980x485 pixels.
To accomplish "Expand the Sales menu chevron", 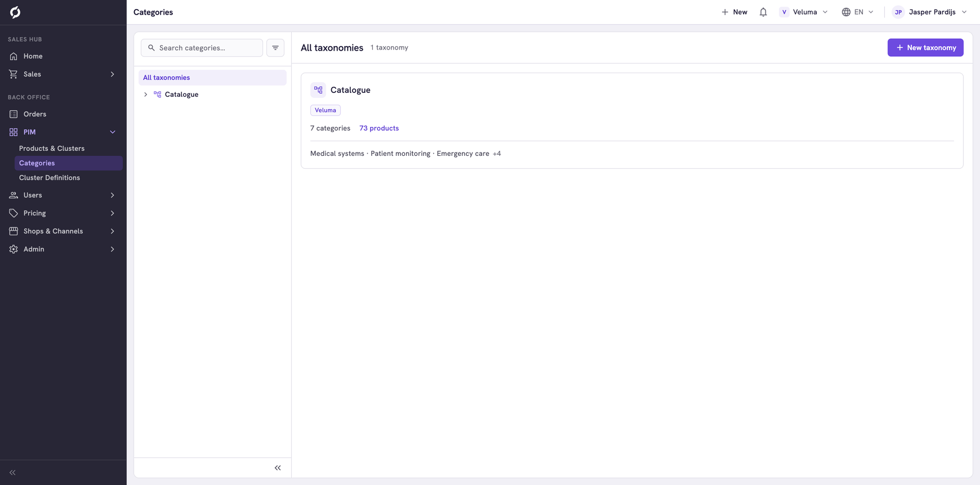I will [113, 74].
